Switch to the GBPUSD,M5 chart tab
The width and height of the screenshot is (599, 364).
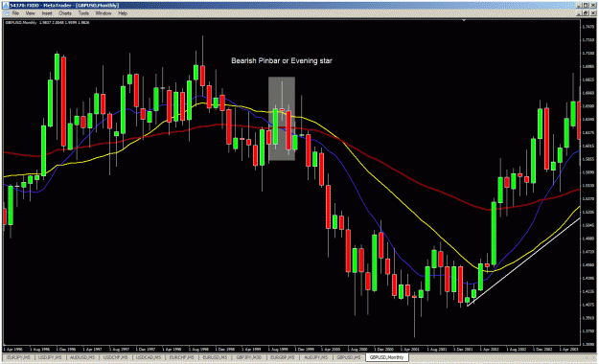(x=349, y=357)
